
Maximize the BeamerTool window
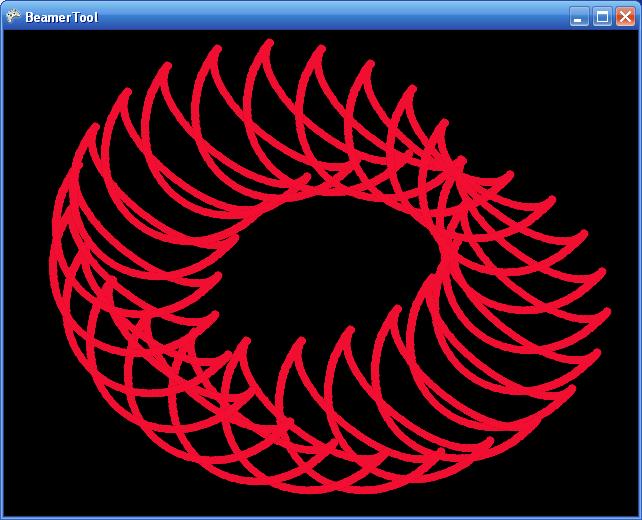click(602, 16)
